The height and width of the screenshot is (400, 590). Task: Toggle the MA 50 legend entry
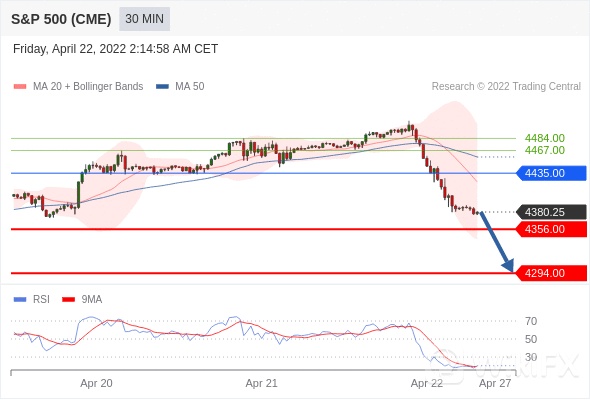180,87
